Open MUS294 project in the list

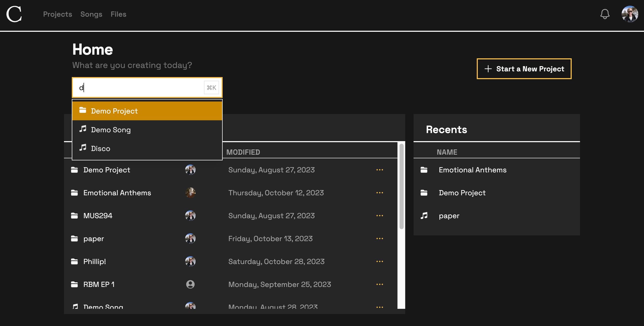pyautogui.click(x=98, y=216)
